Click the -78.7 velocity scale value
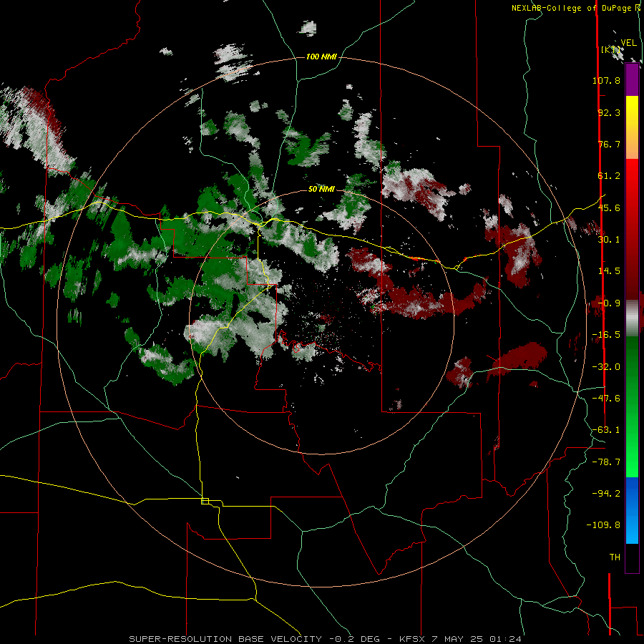The width and height of the screenshot is (644, 644). [x=606, y=462]
